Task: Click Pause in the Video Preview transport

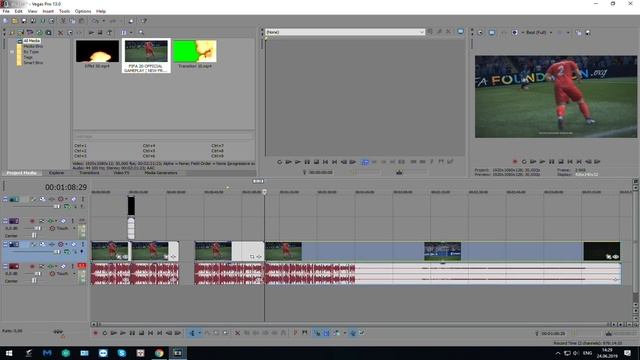Action: [x=551, y=162]
